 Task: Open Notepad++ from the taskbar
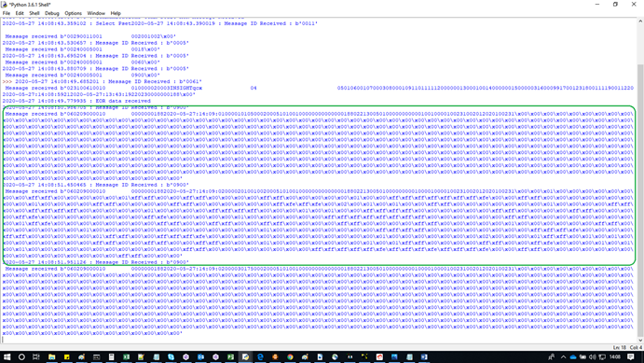coord(141,356)
